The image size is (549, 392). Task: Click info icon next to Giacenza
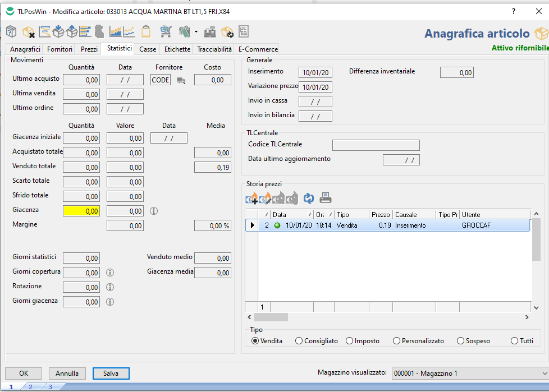pos(154,211)
